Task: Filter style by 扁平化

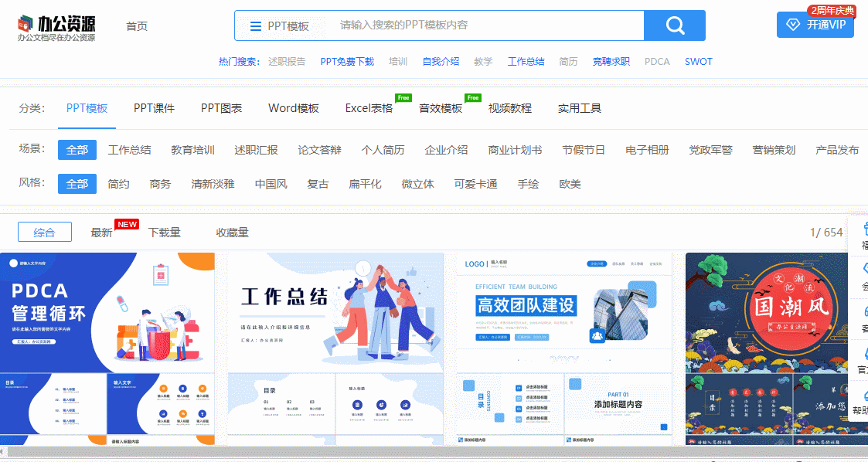Action: point(365,184)
